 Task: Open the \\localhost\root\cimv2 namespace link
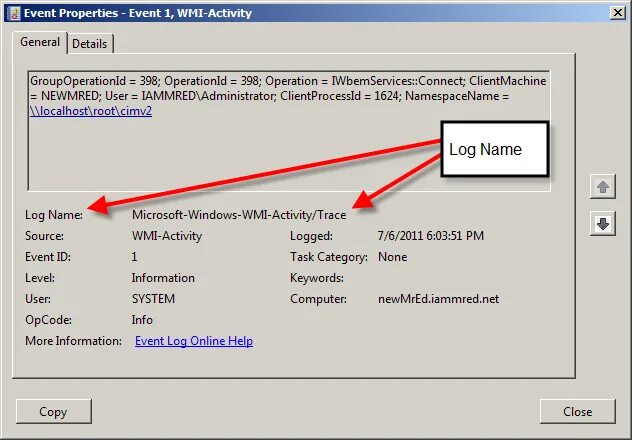pyautogui.click(x=91, y=111)
